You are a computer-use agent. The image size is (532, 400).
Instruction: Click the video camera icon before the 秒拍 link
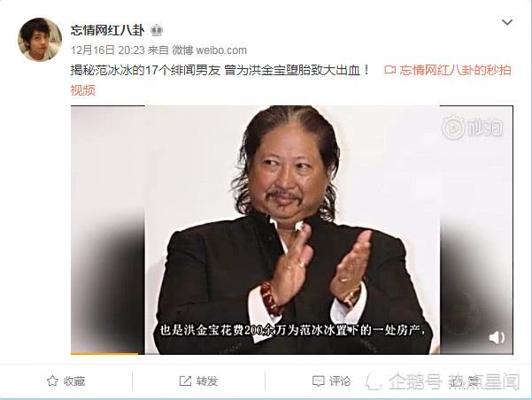[390, 70]
